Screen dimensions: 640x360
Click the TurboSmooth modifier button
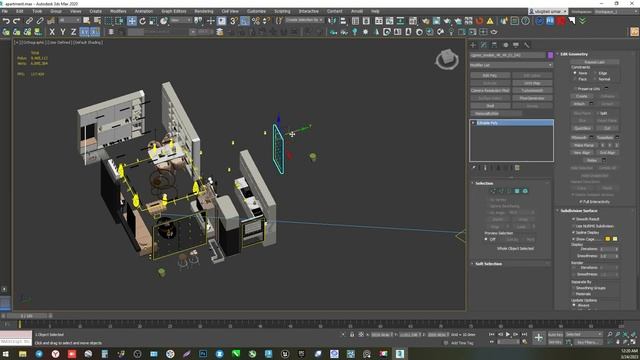(x=532, y=91)
